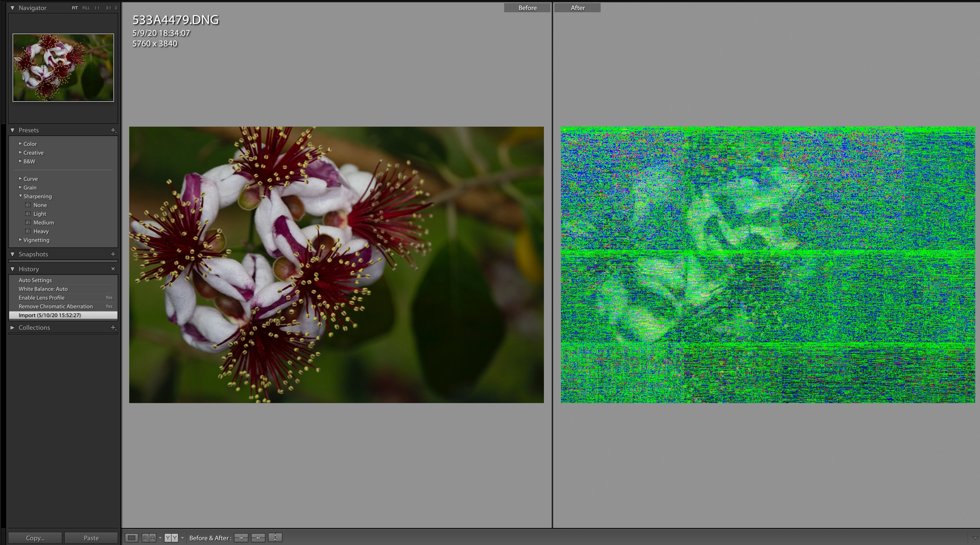Click the Paste button
Screen dimensions: 980x545
[x=91, y=538]
